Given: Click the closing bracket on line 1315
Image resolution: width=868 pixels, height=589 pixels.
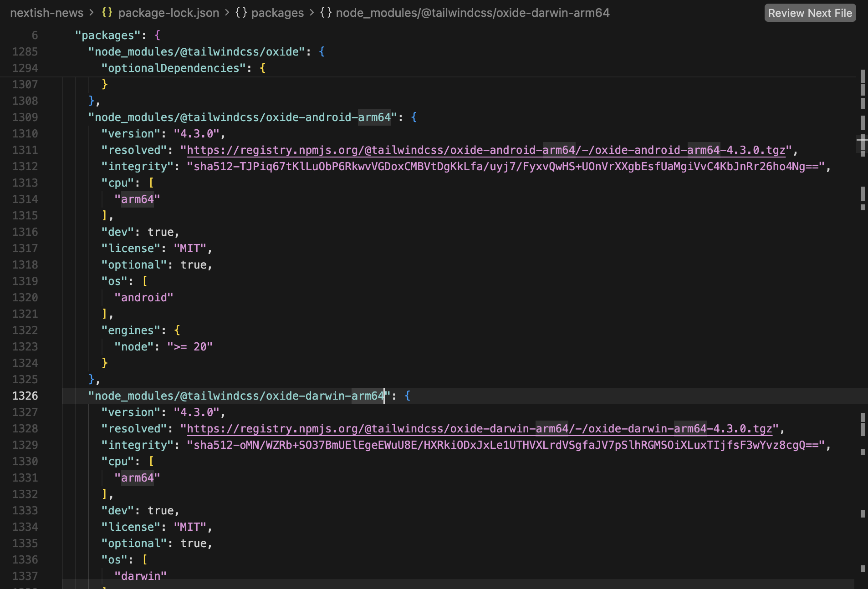Looking at the screenshot, I should (105, 216).
